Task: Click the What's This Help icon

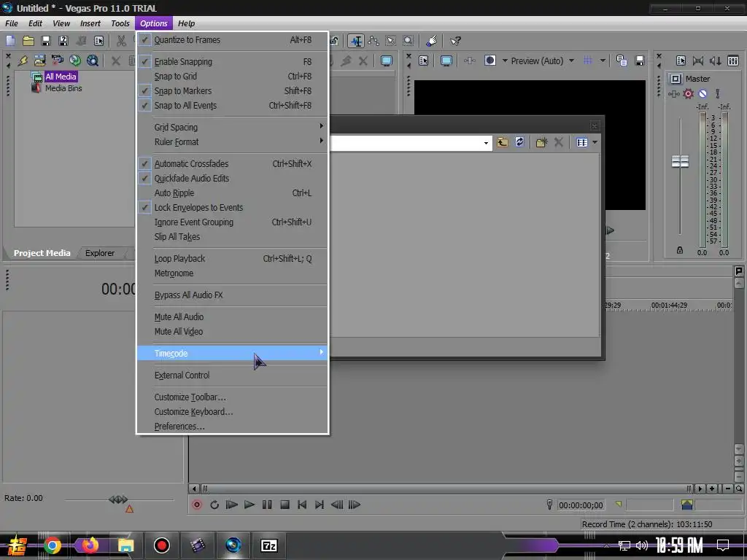Action: click(455, 41)
